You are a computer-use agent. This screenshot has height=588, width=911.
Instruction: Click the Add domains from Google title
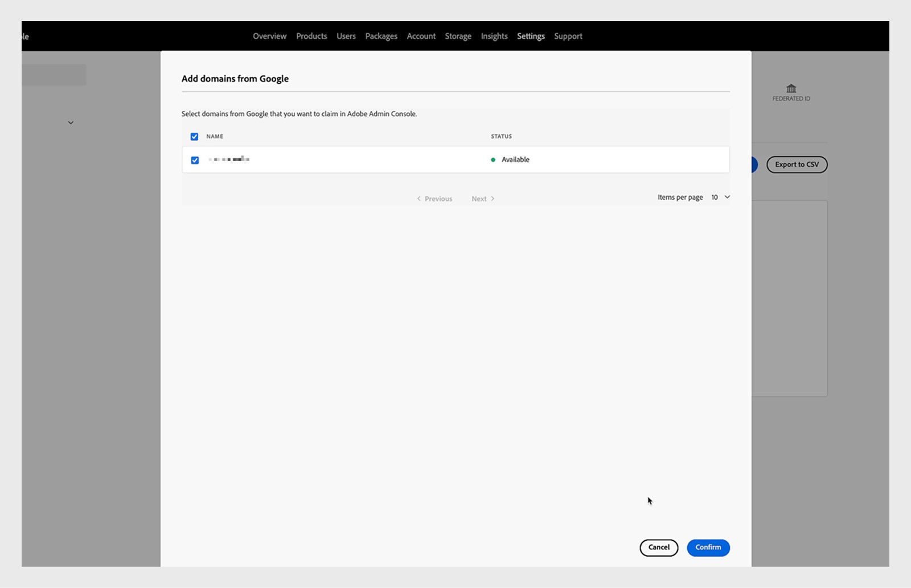235,79
